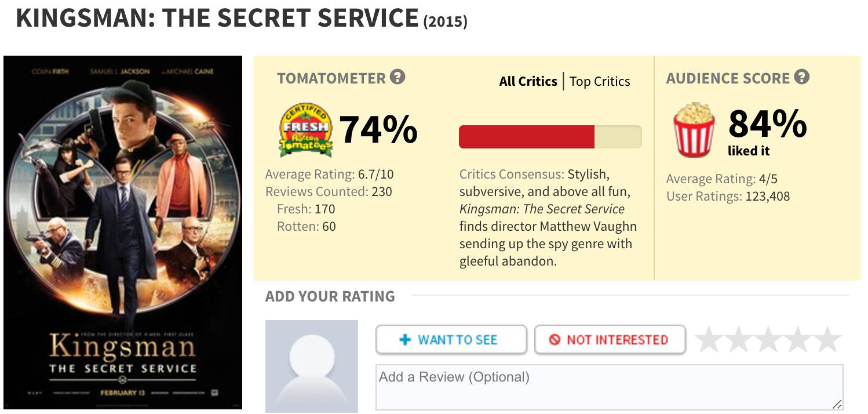This screenshot has width=868, height=414.
Task: Rate the movie three stars
Action: click(x=768, y=340)
